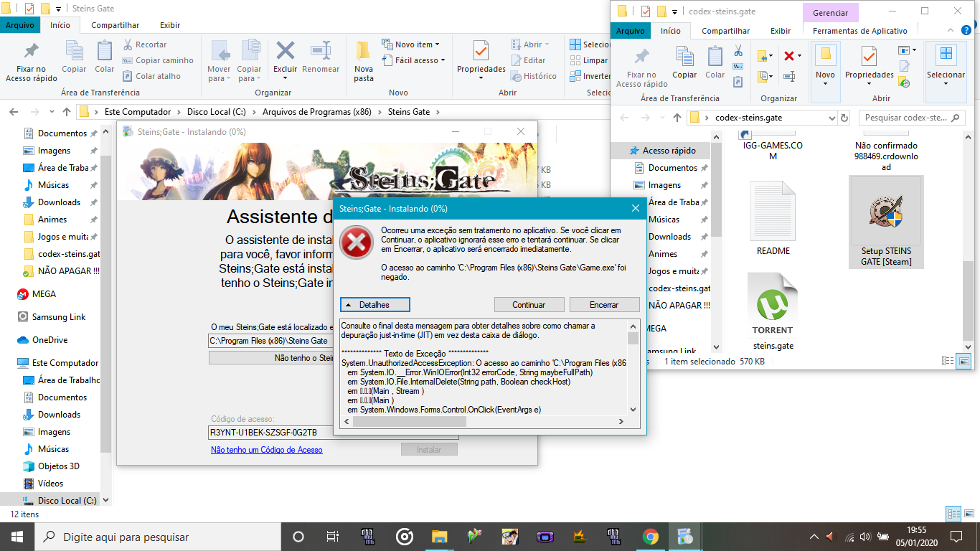The image size is (980, 551).
Task: Open the Fácil acesso dropdown
Action: 413,60
